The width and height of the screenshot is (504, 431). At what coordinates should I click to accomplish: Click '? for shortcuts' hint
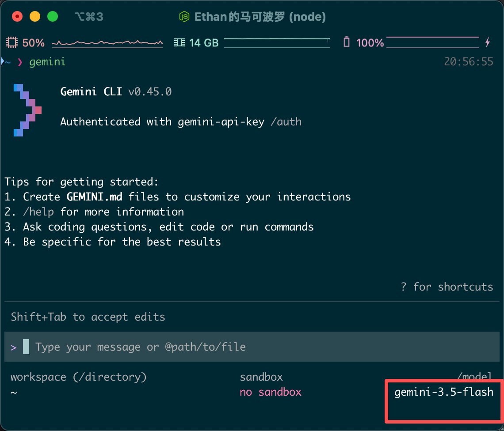447,287
